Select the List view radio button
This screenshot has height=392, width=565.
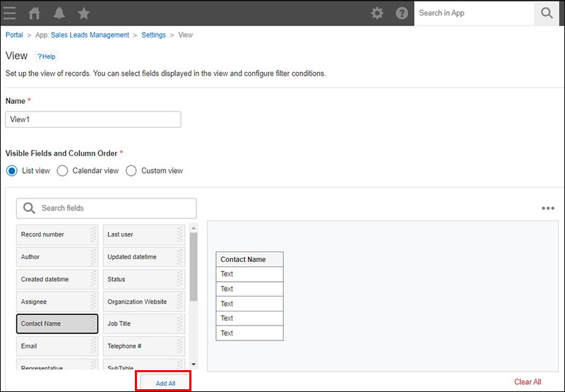[x=12, y=171]
